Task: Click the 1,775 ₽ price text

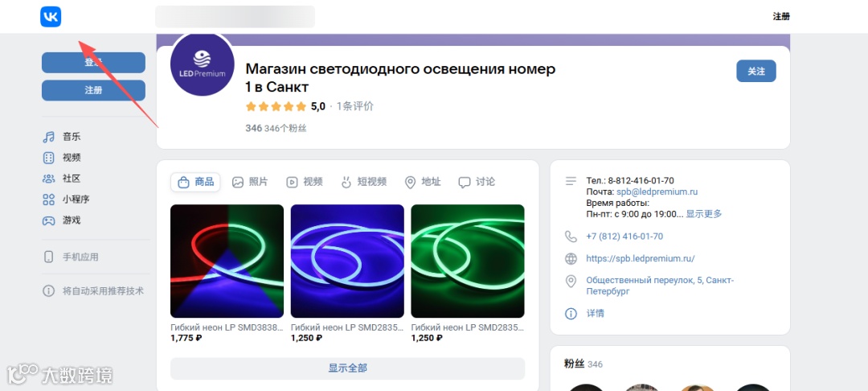Action: click(186, 338)
